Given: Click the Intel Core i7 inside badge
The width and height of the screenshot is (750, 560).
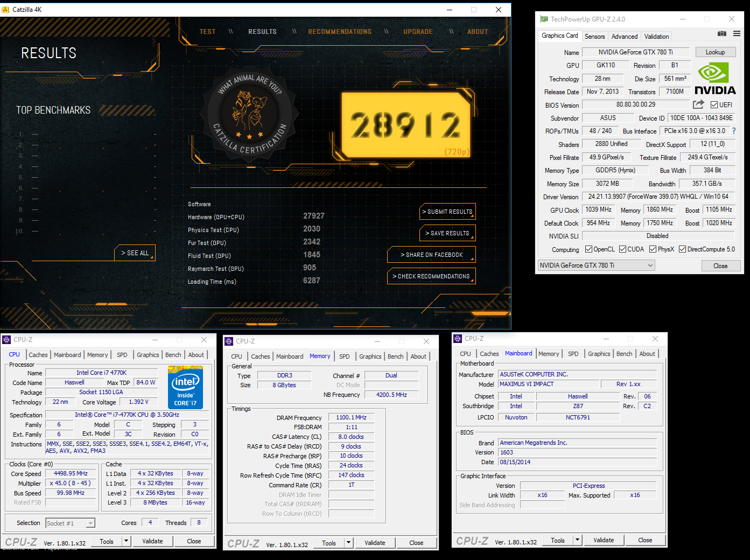Looking at the screenshot, I should click(x=185, y=387).
